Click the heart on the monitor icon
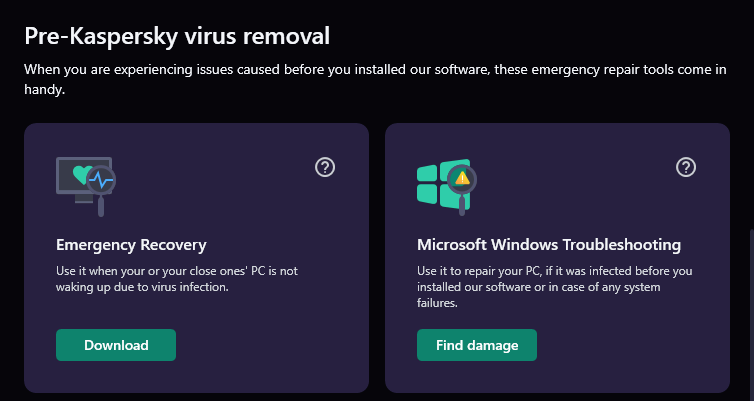The height and width of the screenshot is (401, 754). pyautogui.click(x=82, y=174)
